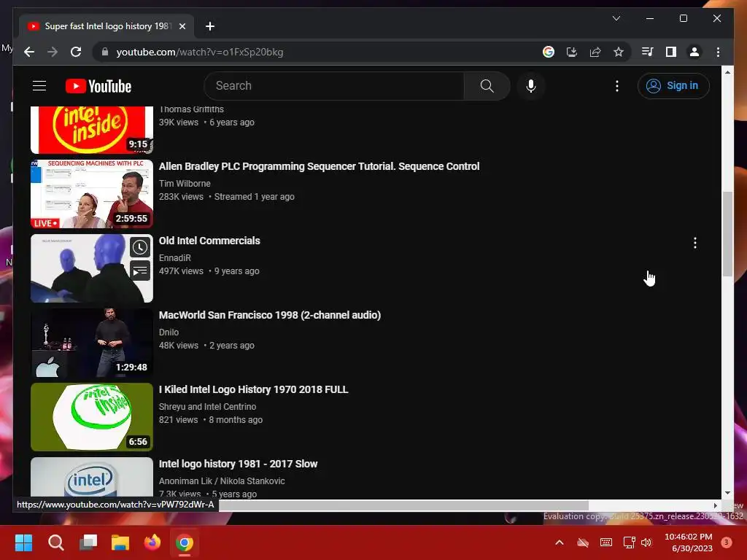Viewport: 747px width, 560px height.
Task: Open a new tab with the plus button
Action: point(210,26)
